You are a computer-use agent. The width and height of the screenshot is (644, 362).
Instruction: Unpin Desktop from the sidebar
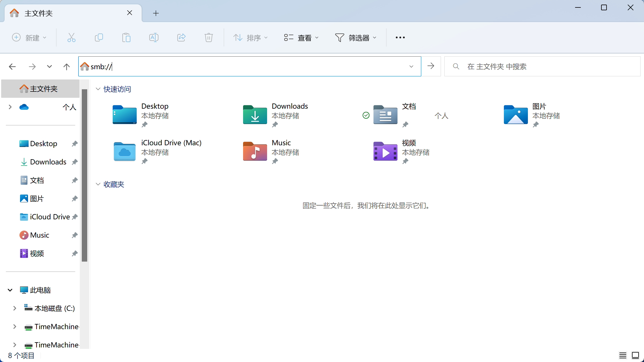click(74, 144)
